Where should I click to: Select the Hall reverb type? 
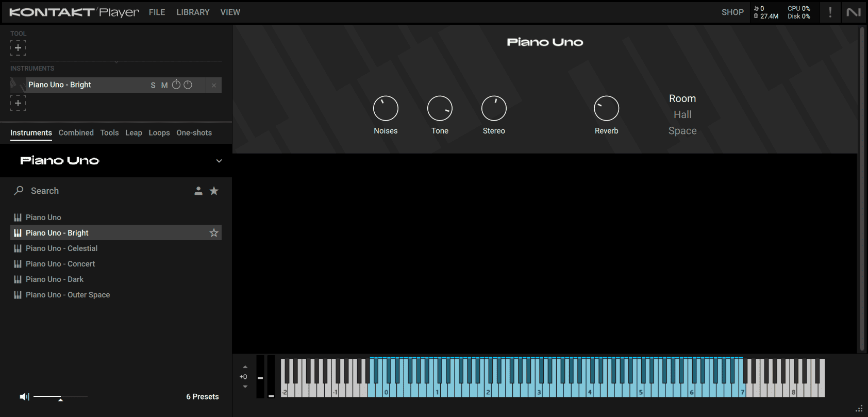pos(682,114)
